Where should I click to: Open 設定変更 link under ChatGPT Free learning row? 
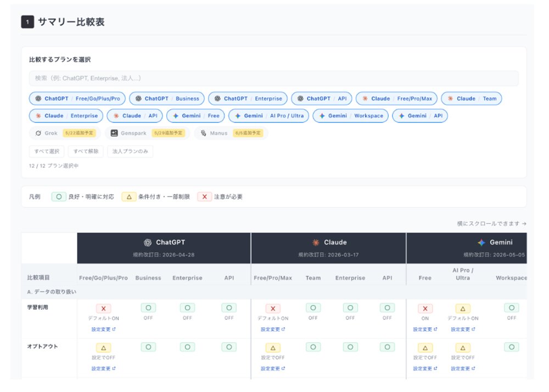point(103,329)
